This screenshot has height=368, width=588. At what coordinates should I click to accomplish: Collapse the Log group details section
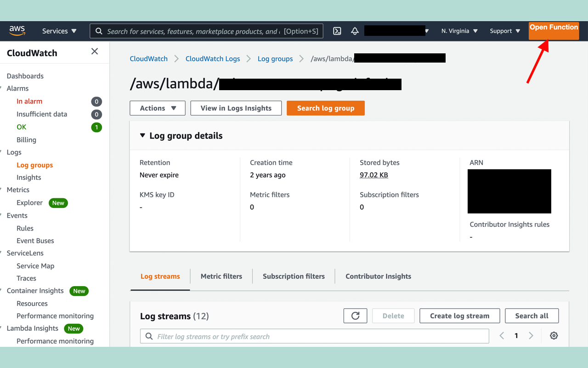(x=143, y=136)
